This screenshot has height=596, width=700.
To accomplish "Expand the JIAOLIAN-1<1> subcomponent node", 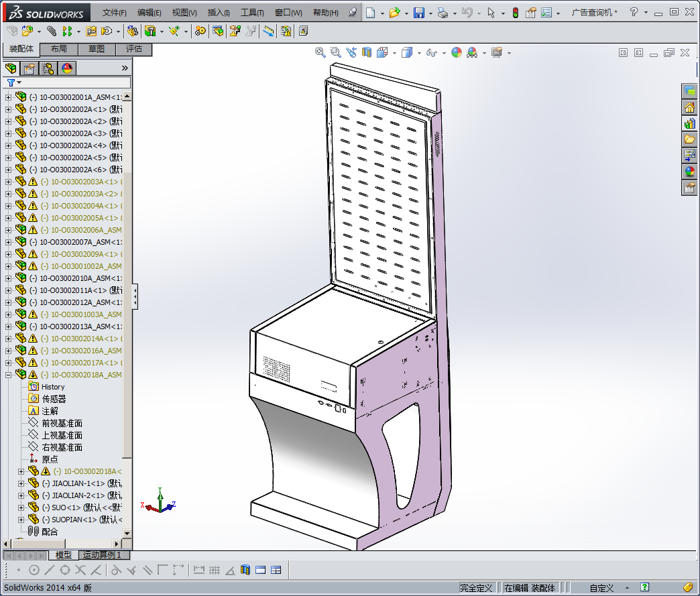I will [21, 483].
